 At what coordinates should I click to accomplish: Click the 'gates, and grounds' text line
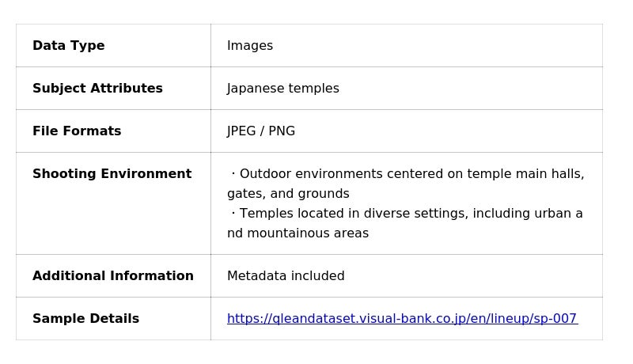(x=288, y=194)
